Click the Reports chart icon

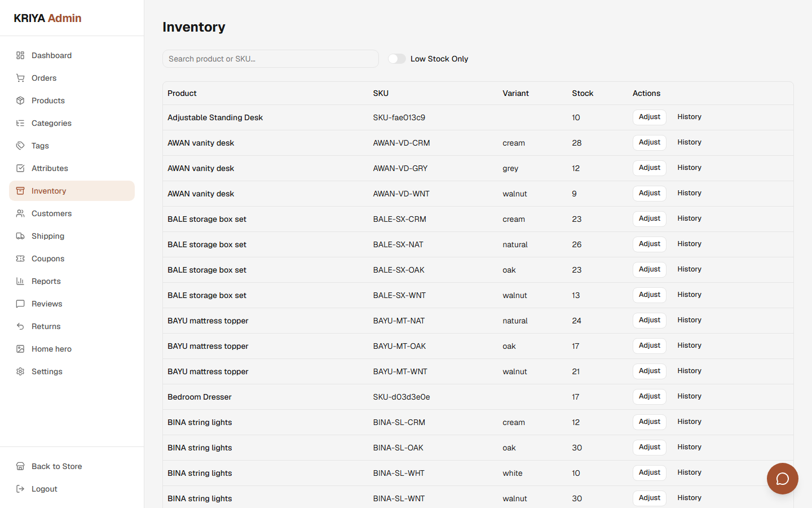(20, 281)
